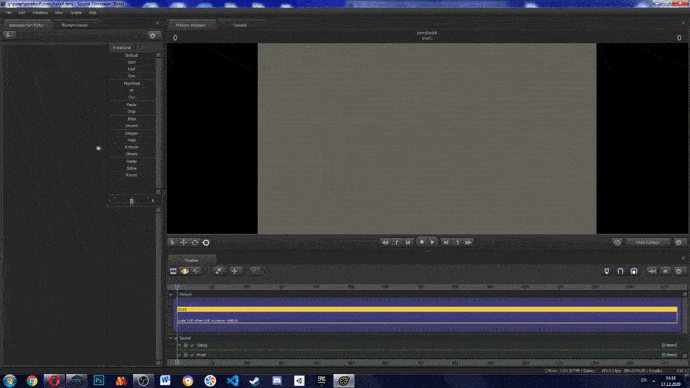Add a new animation set with plus button
The height and width of the screenshot is (388, 690).
9,35
